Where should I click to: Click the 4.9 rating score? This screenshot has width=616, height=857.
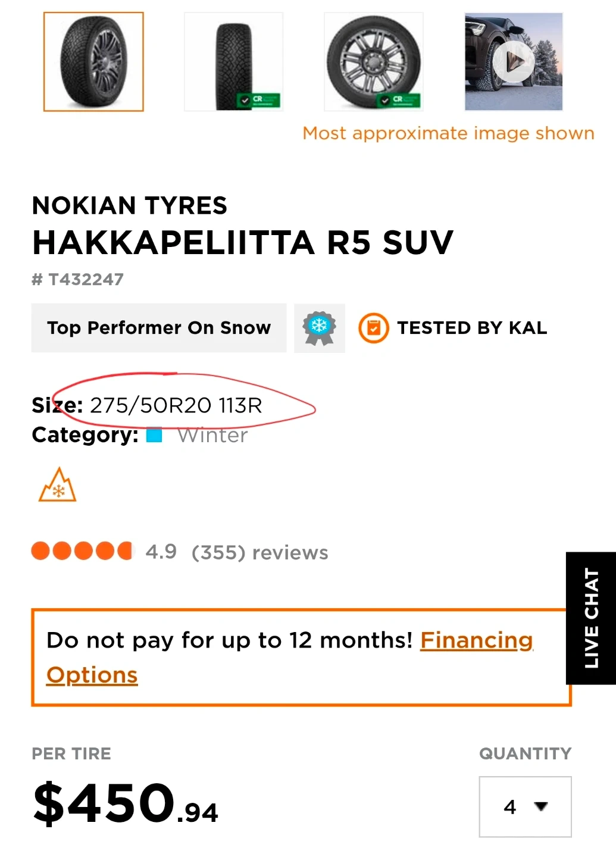[x=161, y=552]
